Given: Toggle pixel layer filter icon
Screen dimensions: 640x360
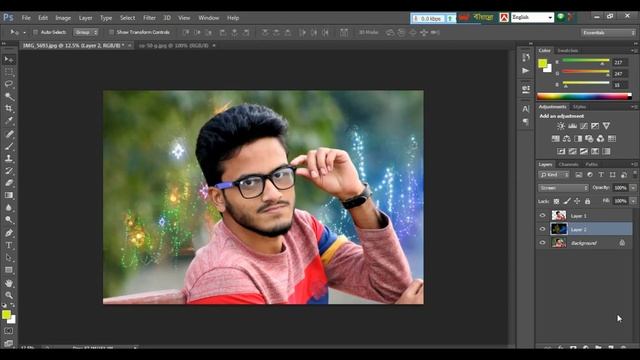Looking at the screenshot, I should click(x=579, y=175).
